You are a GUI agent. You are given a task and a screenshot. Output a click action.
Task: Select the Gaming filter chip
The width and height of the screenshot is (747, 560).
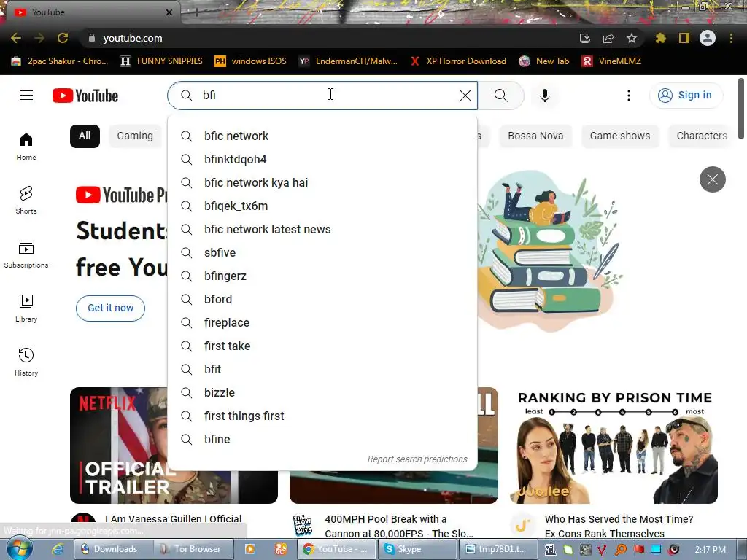[135, 136]
